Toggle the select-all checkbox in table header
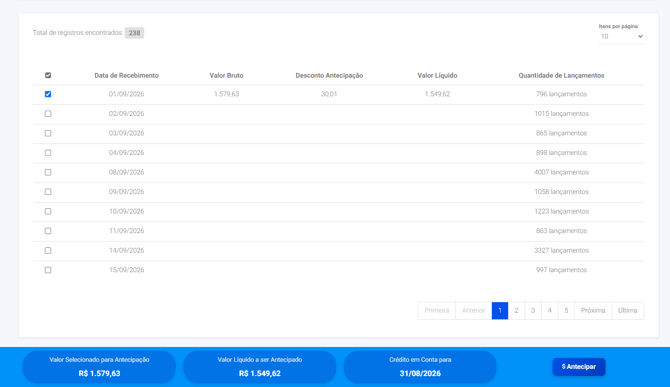This screenshot has width=670, height=387. pyautogui.click(x=48, y=75)
